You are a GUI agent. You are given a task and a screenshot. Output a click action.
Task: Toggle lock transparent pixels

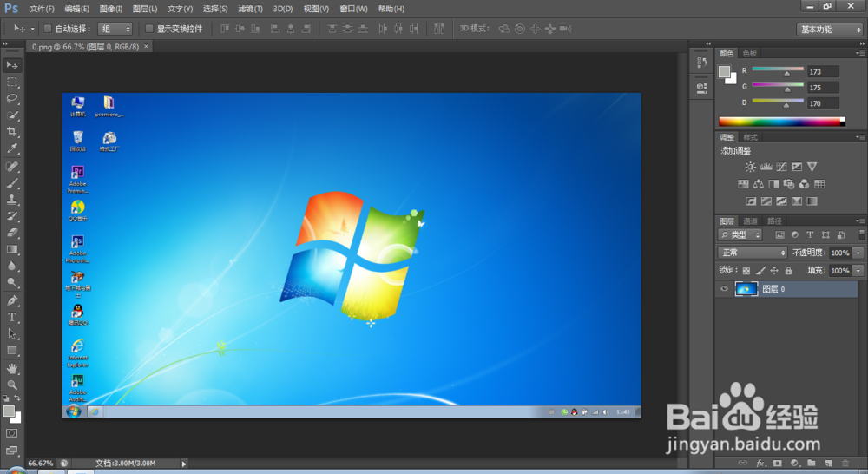coord(746,271)
